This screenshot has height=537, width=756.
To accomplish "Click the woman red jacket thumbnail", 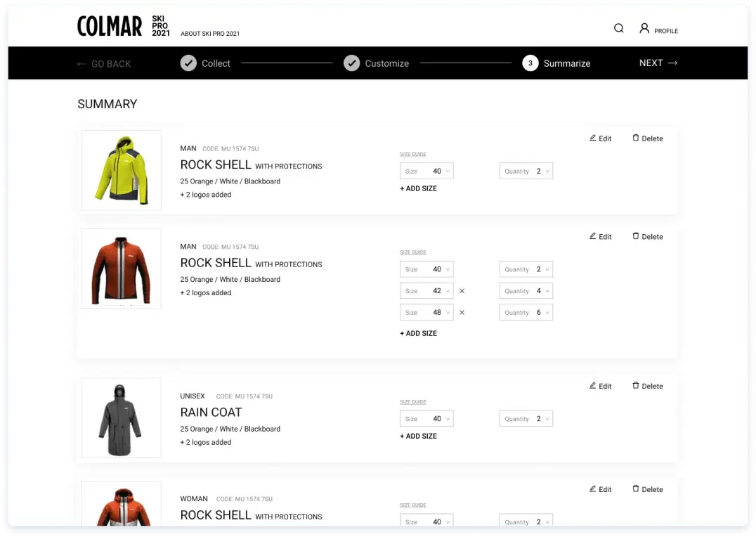I will tap(121, 504).
